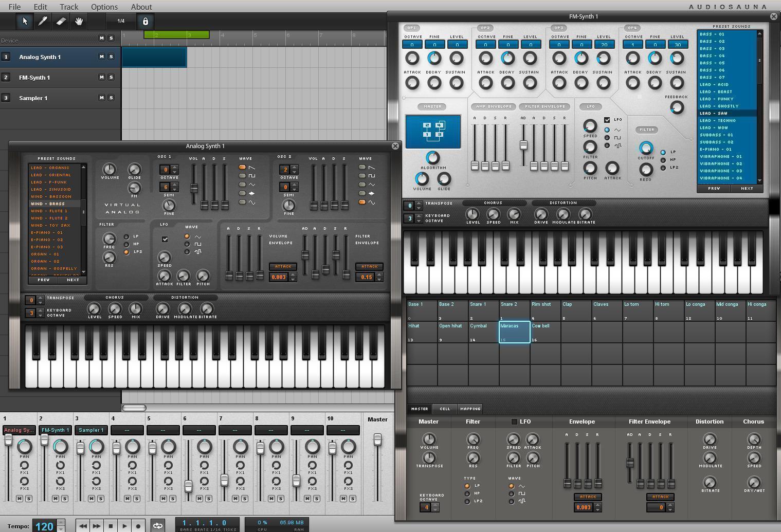Select sawtooth wave for OSC 1
The width and height of the screenshot is (781, 532).
242,167
